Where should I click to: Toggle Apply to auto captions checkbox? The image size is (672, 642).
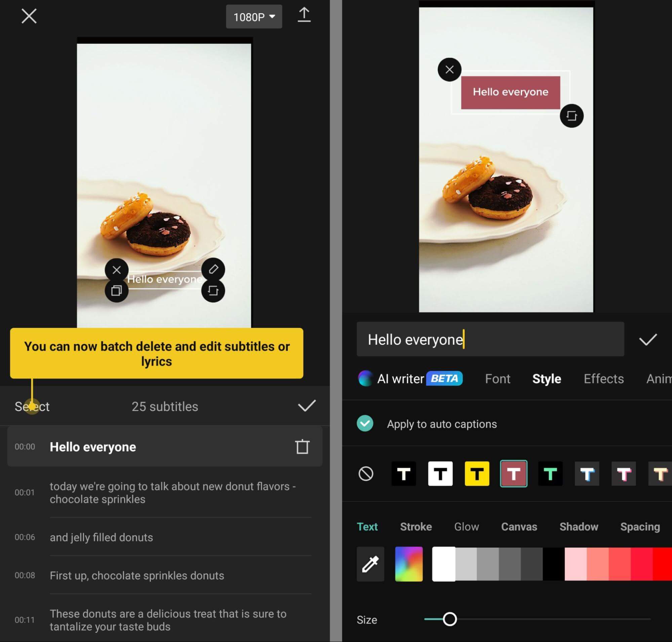(365, 423)
